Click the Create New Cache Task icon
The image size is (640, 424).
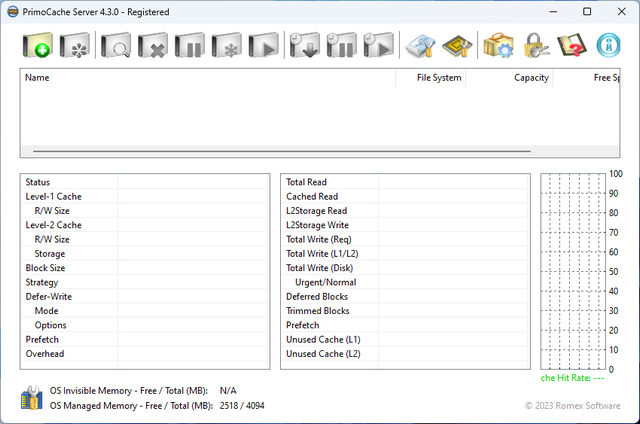(36, 45)
